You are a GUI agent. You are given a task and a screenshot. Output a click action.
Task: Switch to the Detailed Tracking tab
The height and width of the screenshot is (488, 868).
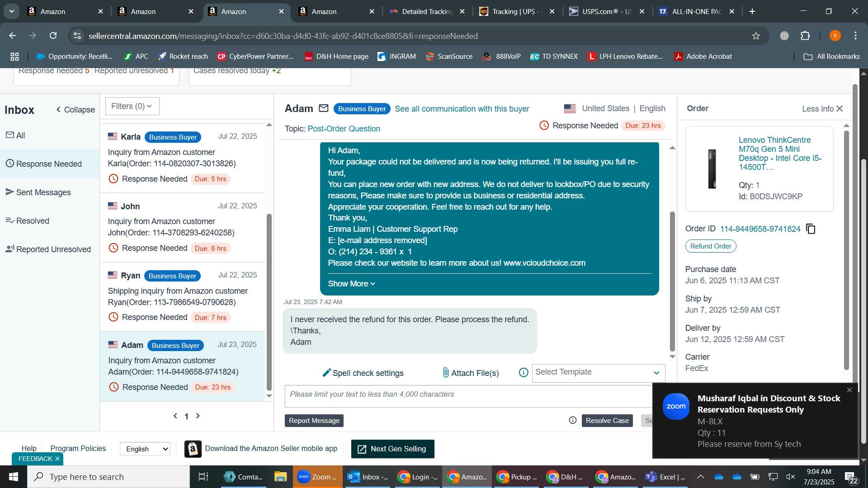click(x=427, y=11)
